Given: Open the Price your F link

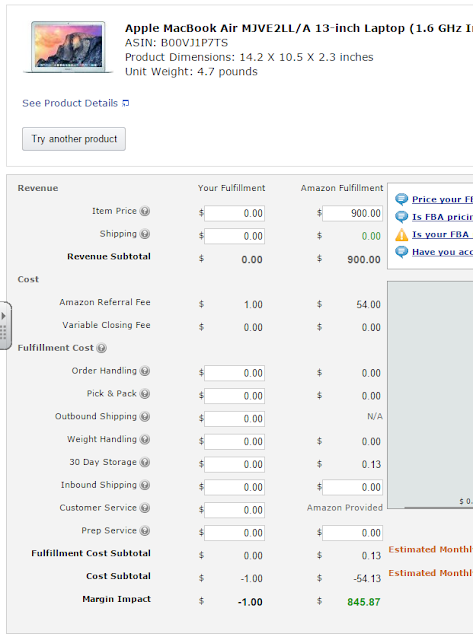Looking at the screenshot, I should tap(442, 200).
